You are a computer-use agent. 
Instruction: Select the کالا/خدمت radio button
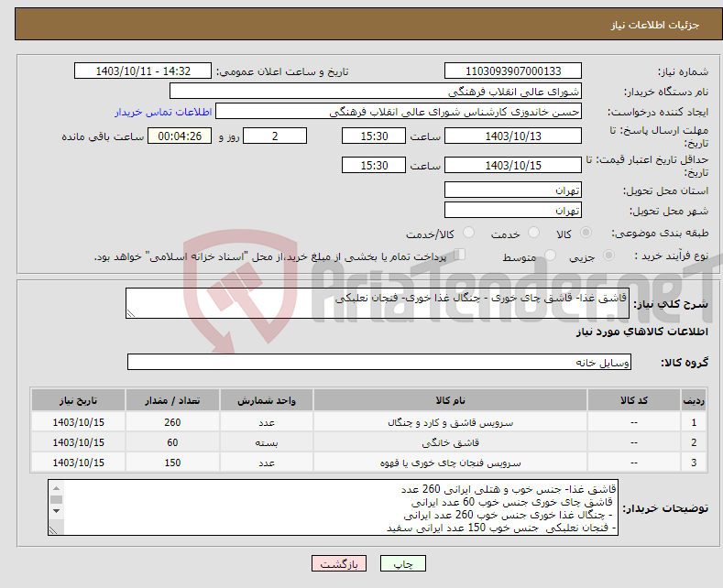coord(468,233)
